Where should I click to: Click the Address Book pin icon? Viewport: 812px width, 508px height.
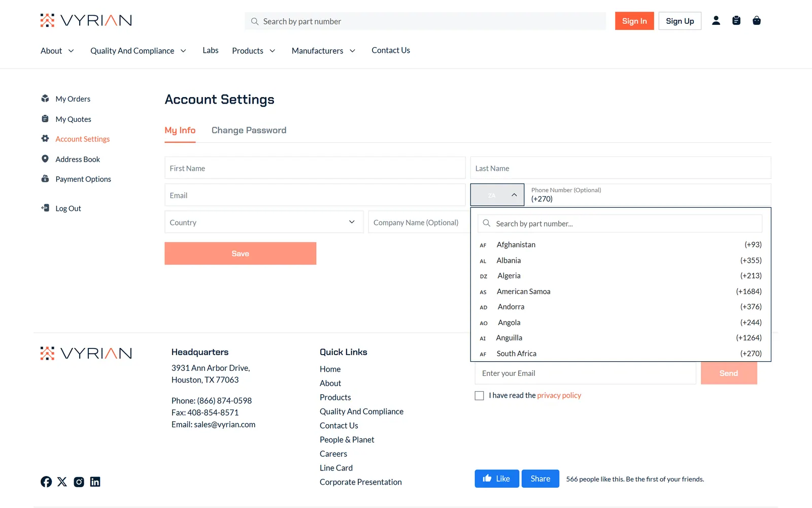pyautogui.click(x=45, y=159)
